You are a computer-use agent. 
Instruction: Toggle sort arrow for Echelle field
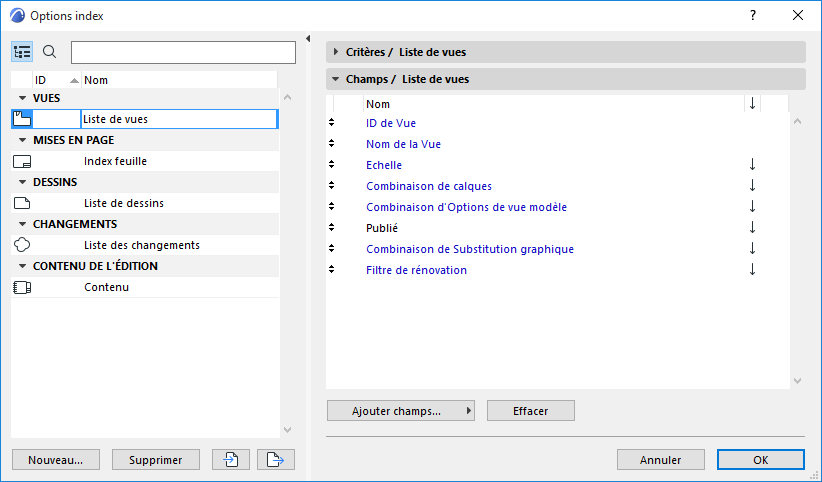[752, 165]
